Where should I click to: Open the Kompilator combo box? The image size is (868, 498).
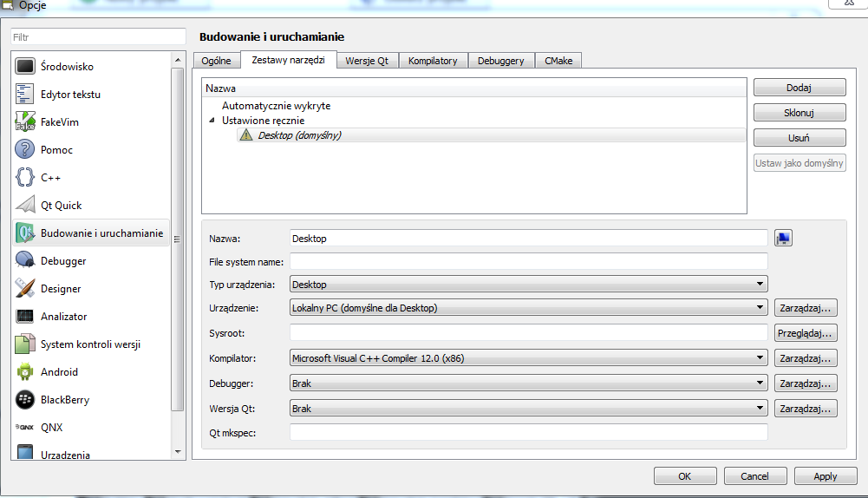pyautogui.click(x=529, y=358)
